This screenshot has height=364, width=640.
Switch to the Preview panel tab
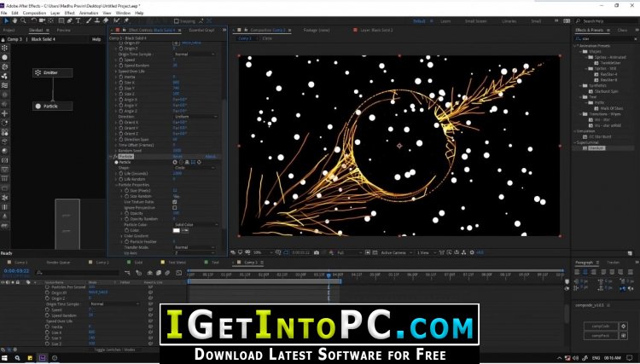tap(64, 30)
